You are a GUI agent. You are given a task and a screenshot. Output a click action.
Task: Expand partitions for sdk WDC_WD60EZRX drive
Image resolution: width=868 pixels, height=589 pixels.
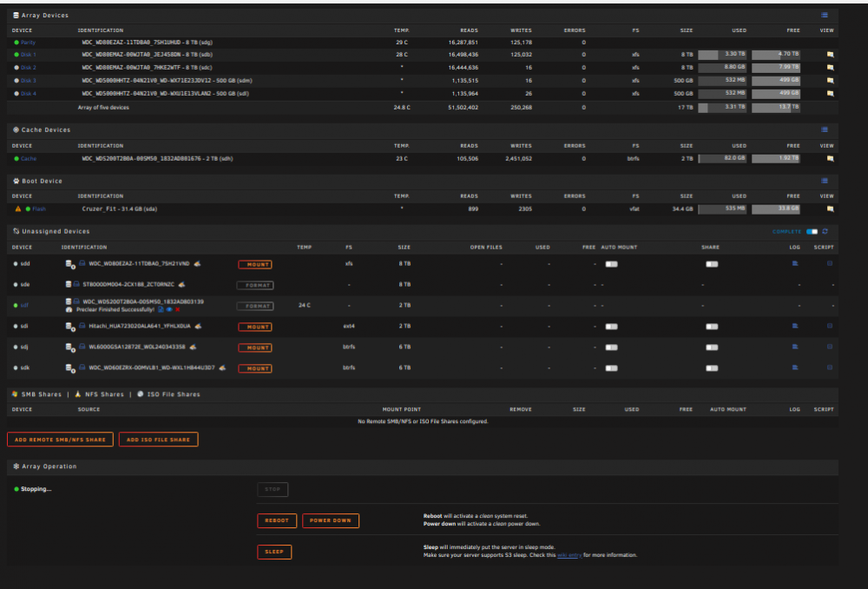coord(70,368)
